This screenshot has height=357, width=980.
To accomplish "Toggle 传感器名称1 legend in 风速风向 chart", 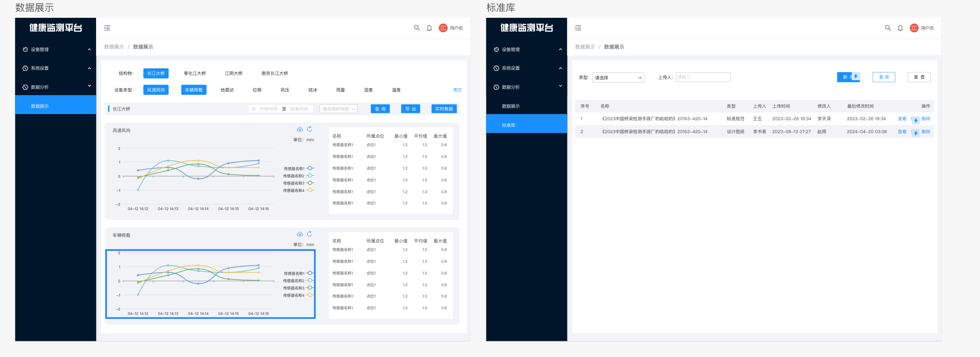I will (x=299, y=168).
